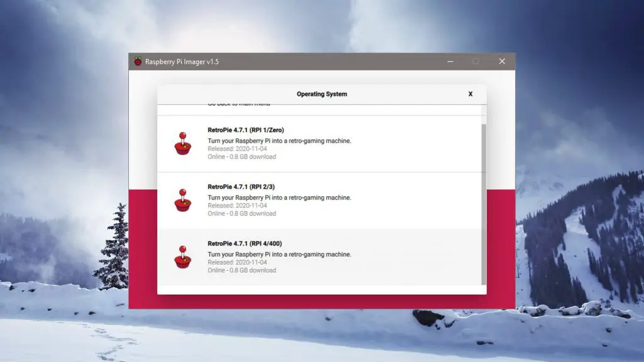Click RPI 2/3 release date 2020-11-04

click(237, 206)
